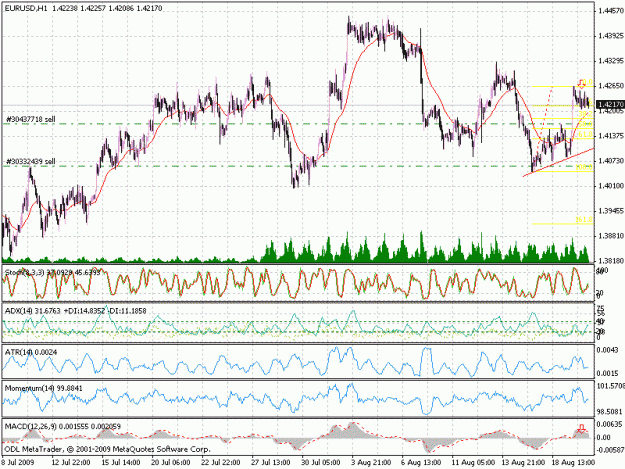Image resolution: width=625 pixels, height=469 pixels.
Task: Click the 1.42650 price axis label
Action: pyautogui.click(x=611, y=86)
